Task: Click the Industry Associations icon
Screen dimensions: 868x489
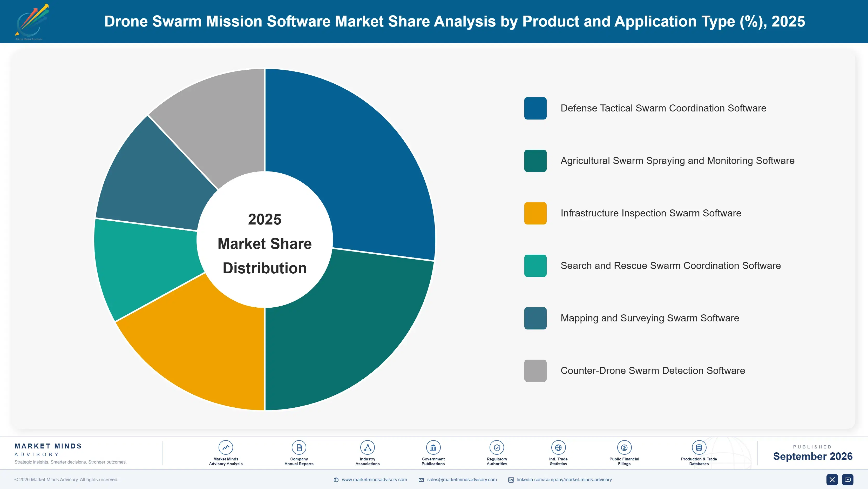Action: coord(367,447)
